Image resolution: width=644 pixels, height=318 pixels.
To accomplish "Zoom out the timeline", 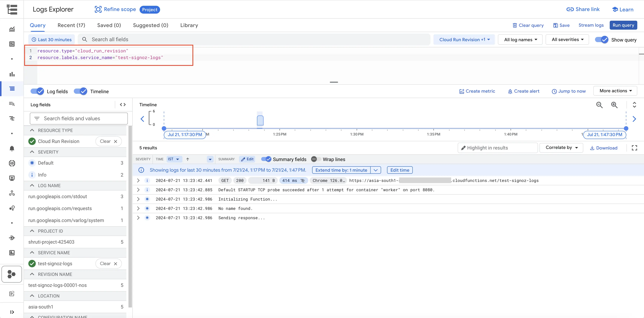I will [x=599, y=105].
